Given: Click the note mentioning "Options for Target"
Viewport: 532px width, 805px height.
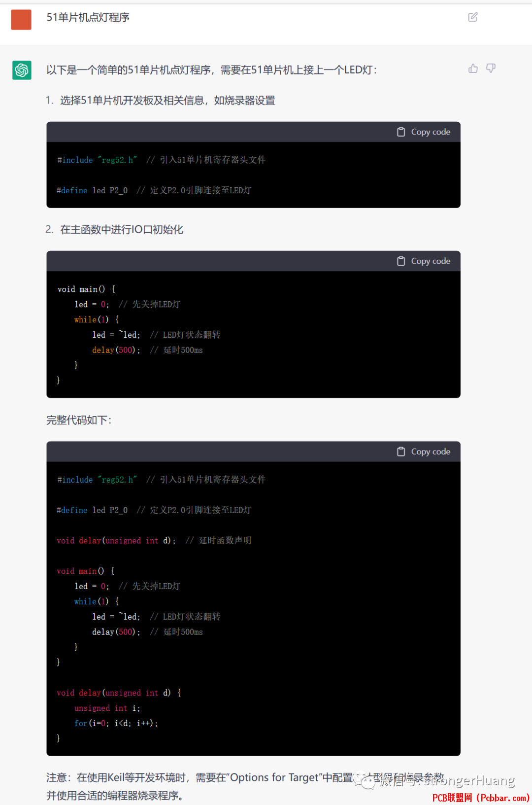Looking at the screenshot, I should [245, 778].
